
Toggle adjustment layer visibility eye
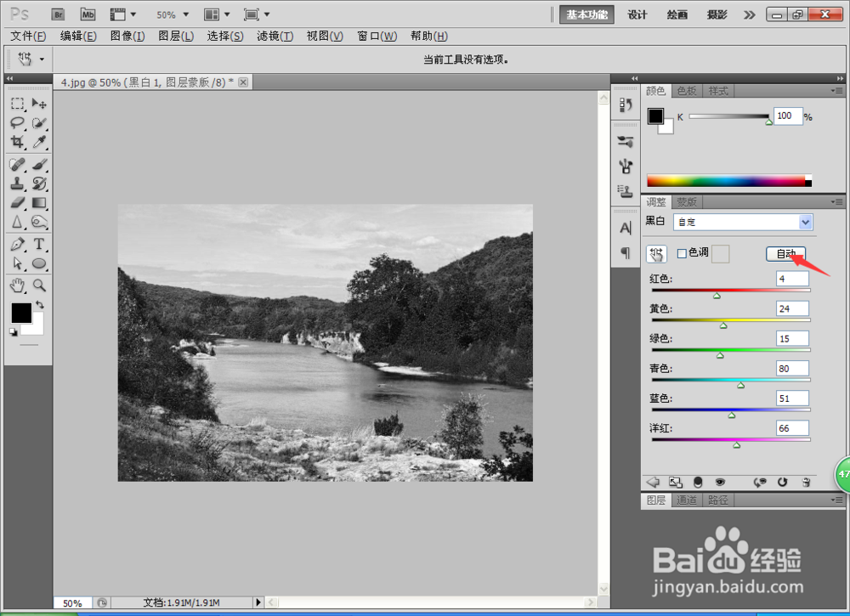point(720,482)
